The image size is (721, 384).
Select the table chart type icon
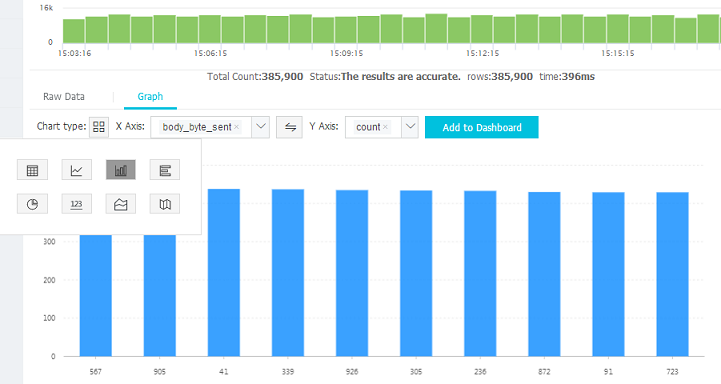(32, 170)
